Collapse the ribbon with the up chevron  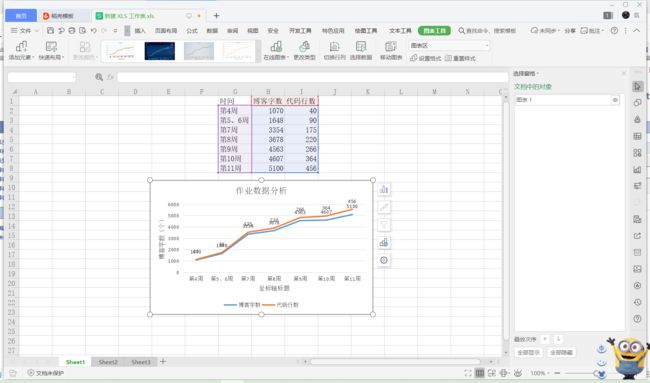pos(636,31)
